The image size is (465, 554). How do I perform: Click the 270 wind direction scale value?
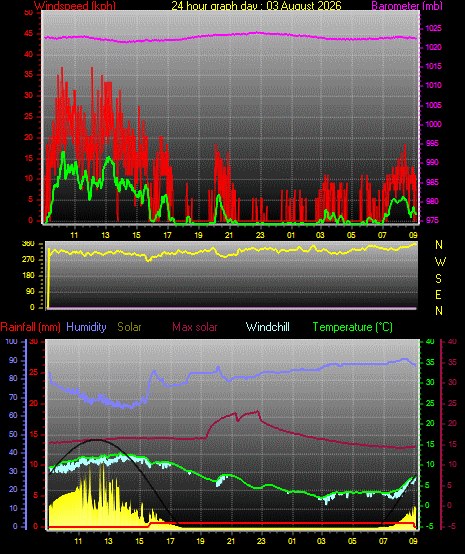coord(28,259)
